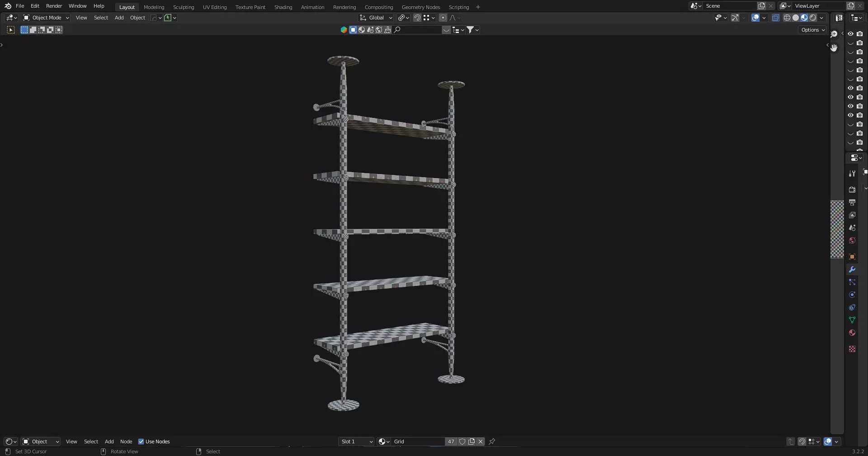Viewport: 868px width, 456px height.
Task: Click the zoom view gizmo
Action: pos(834,34)
